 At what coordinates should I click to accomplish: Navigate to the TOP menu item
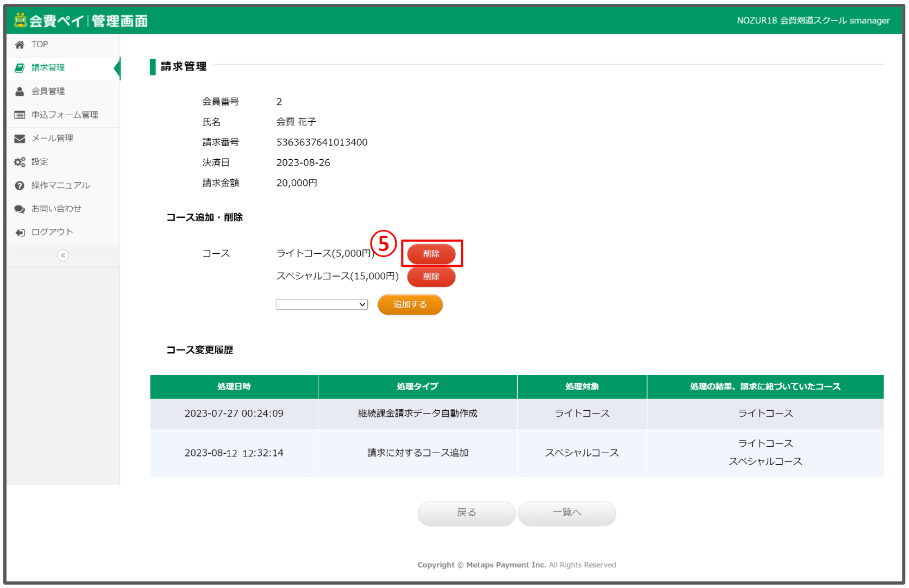(39, 45)
